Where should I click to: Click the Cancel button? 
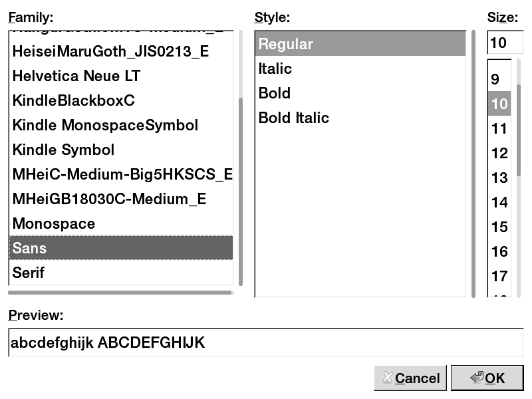click(x=410, y=378)
